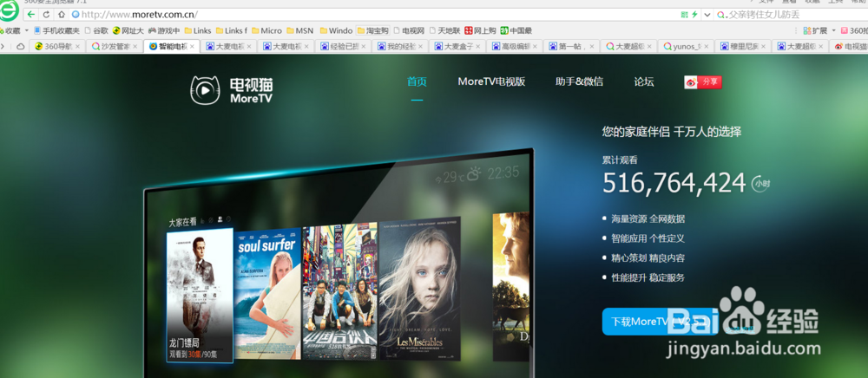The width and height of the screenshot is (868, 378).
Task: Open the 天地联 bookmark
Action: point(444,30)
